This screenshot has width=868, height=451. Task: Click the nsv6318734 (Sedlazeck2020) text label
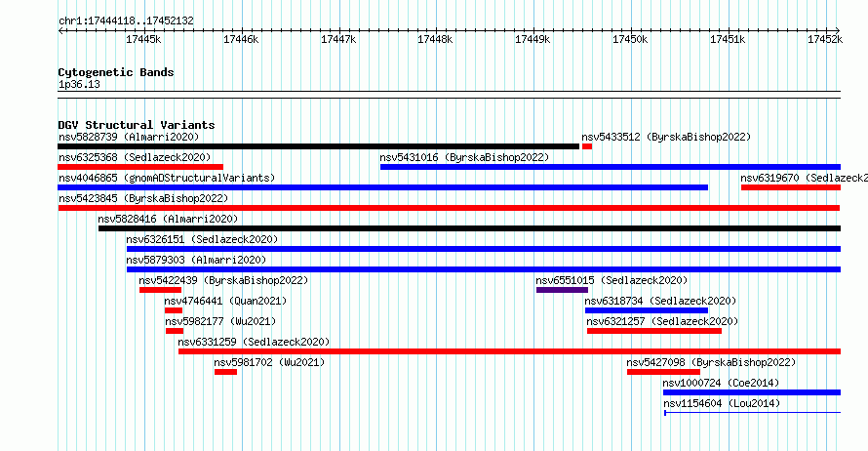[x=660, y=301]
